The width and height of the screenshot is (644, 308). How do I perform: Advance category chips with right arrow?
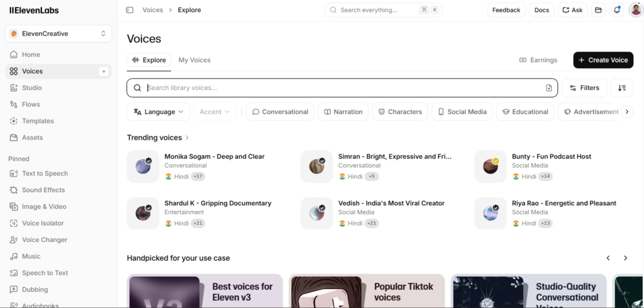pos(627,112)
